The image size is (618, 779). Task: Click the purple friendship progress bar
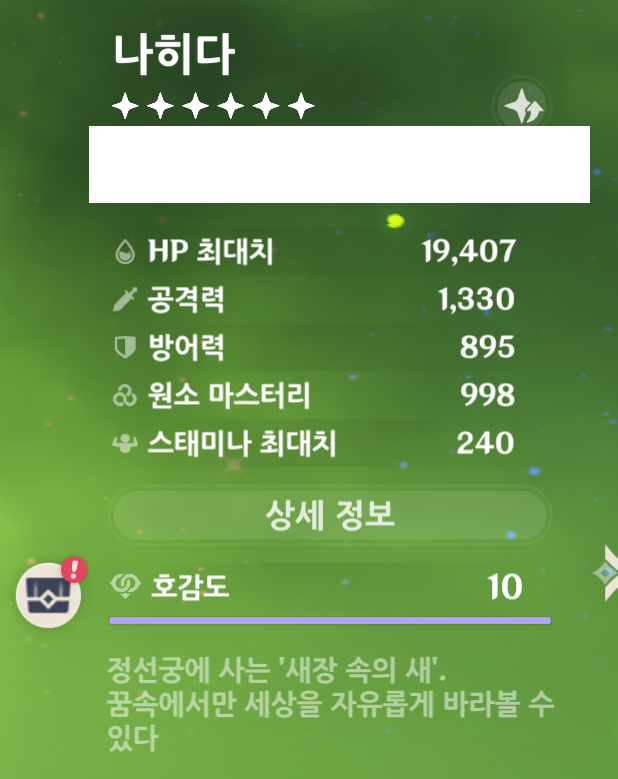tap(330, 621)
